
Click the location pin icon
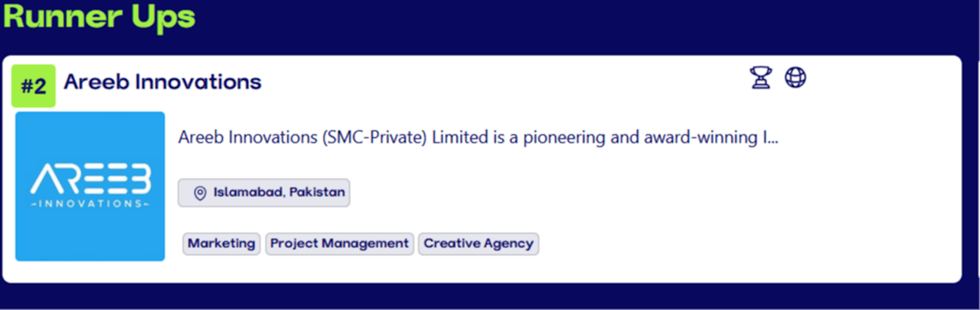pos(200,193)
